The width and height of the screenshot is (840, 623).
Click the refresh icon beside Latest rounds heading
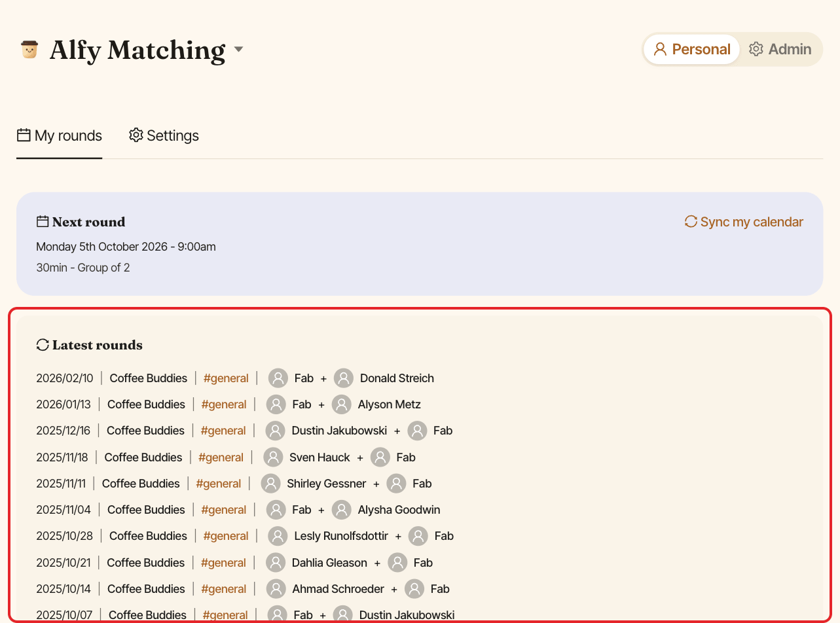pos(43,345)
